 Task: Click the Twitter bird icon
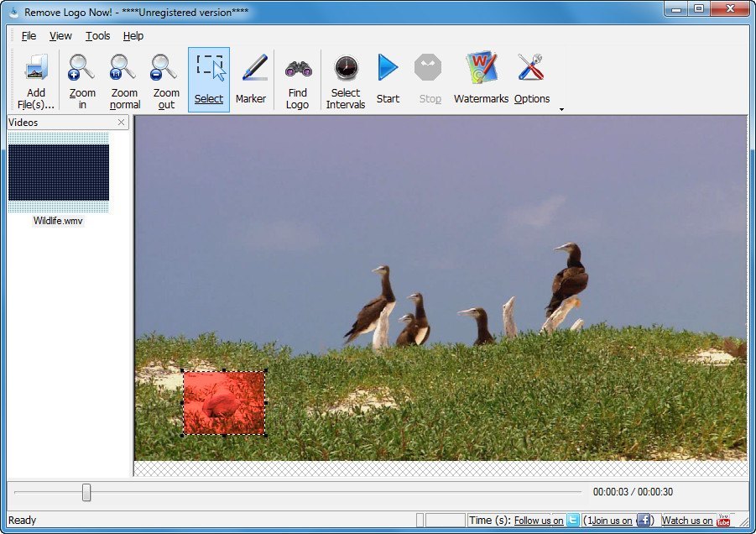point(573,520)
